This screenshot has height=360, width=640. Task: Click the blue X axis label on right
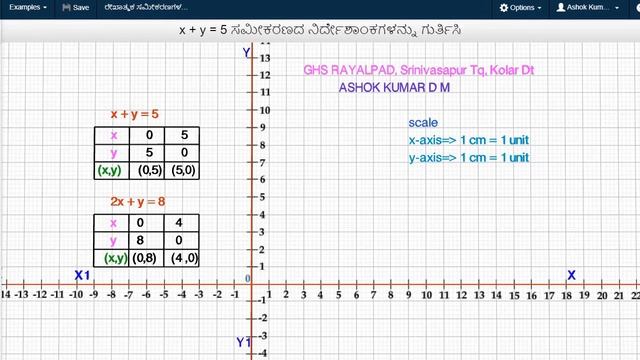571,276
